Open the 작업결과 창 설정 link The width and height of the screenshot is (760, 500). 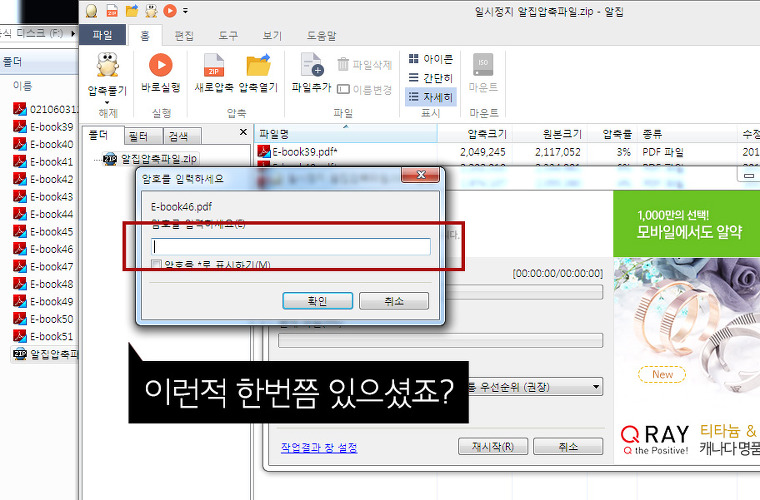(319, 447)
